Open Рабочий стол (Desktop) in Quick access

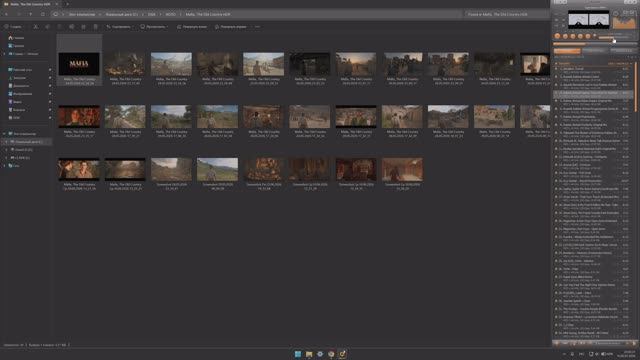[20, 70]
